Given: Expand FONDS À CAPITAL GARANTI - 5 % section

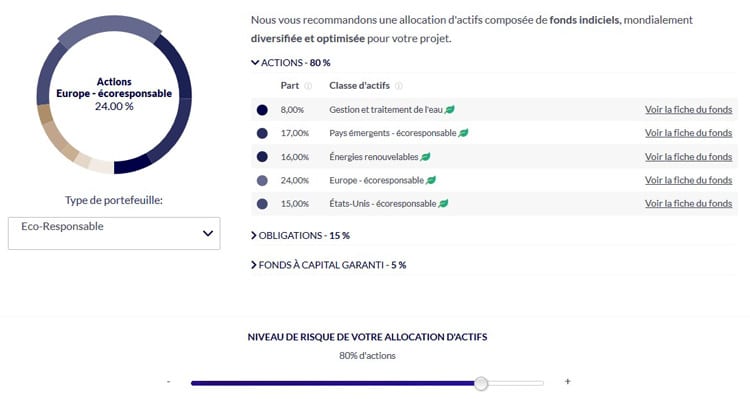Looking at the screenshot, I should click(329, 265).
